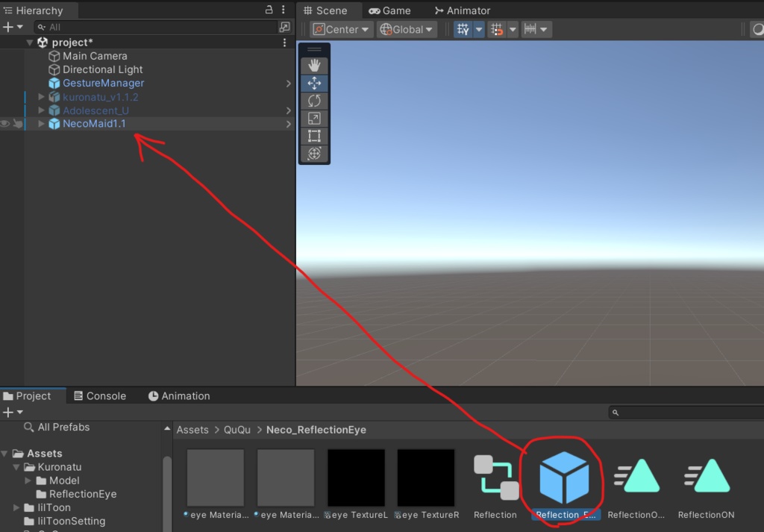Expand NecoMaid1.1 in Hierarchy

(x=42, y=124)
